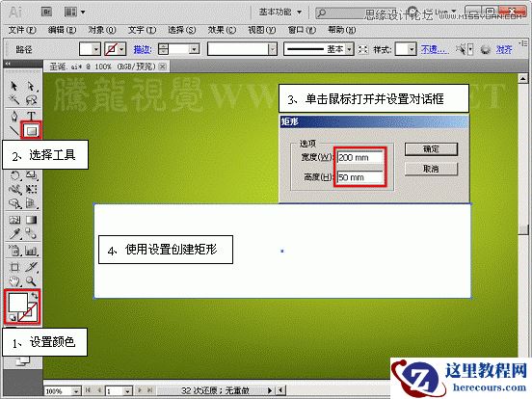
Task: Close the document tab 圣诞.ai
Action: [163, 66]
